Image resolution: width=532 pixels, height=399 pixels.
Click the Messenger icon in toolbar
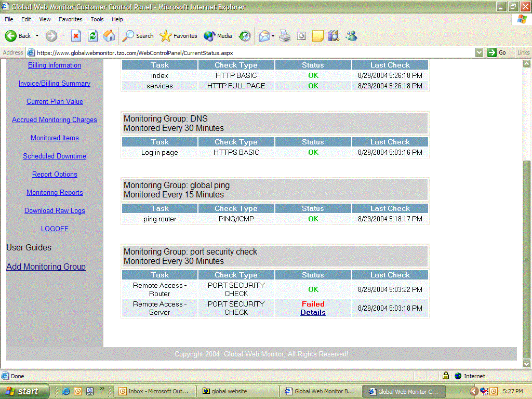click(x=352, y=36)
